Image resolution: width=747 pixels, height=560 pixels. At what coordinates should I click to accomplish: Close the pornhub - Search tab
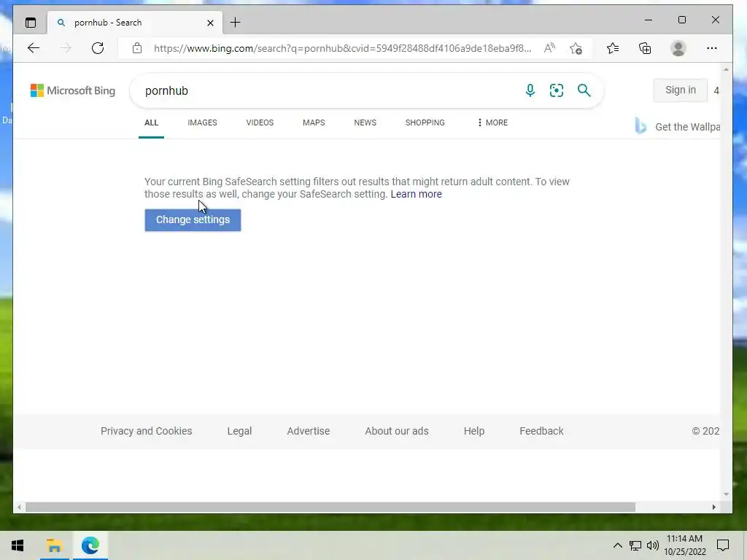click(x=210, y=23)
